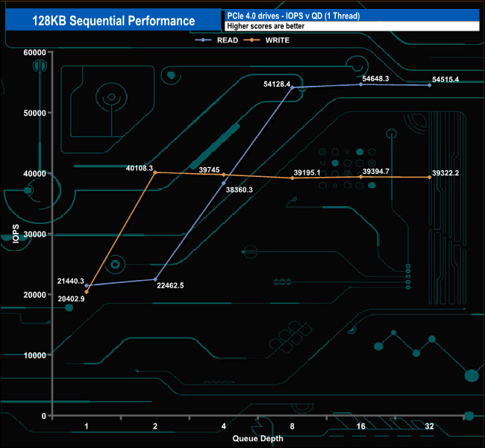Click the PCIe 4.0 drives subtitle

(x=293, y=16)
